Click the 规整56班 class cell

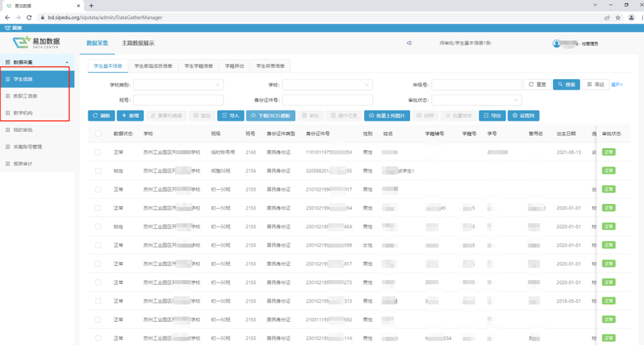coord(220,171)
